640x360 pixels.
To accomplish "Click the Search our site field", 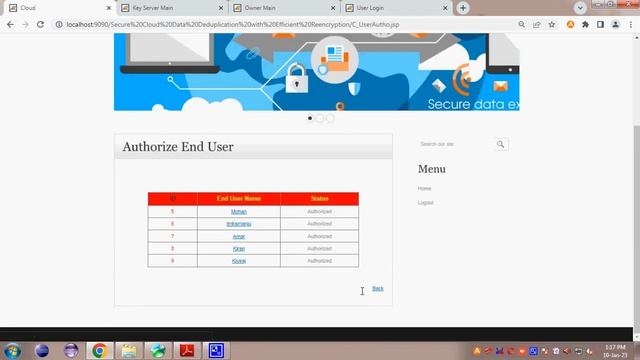I will pos(455,144).
